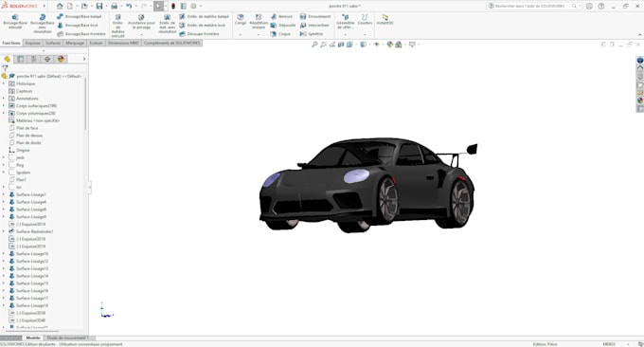The image size is (644, 347).
Task: Select Bossage/Base extrudé tool
Action: (15, 22)
